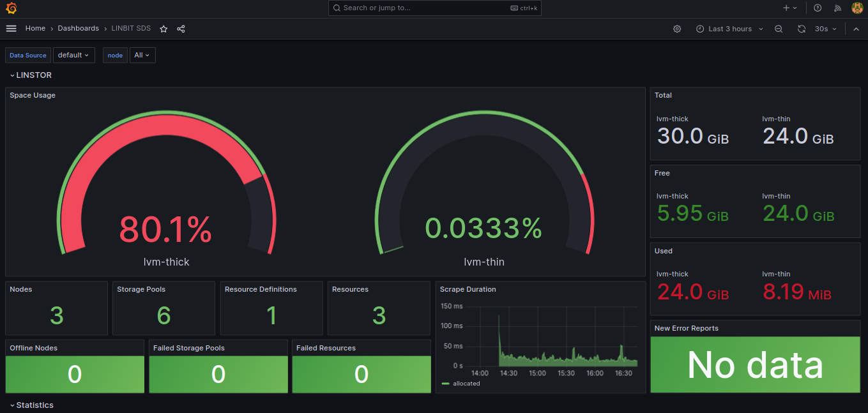Click the lvm-thick gauge label
The image size is (868, 413).
(166, 262)
